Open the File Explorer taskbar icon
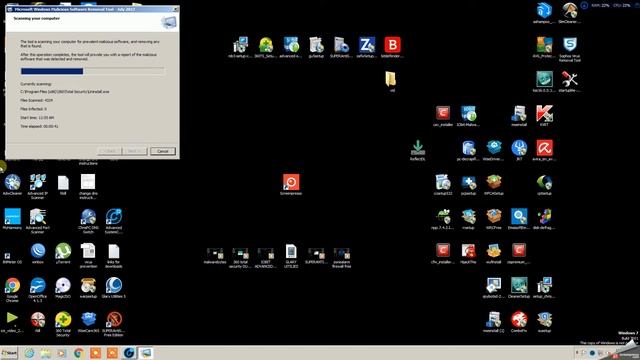The image size is (640, 360). [46, 353]
